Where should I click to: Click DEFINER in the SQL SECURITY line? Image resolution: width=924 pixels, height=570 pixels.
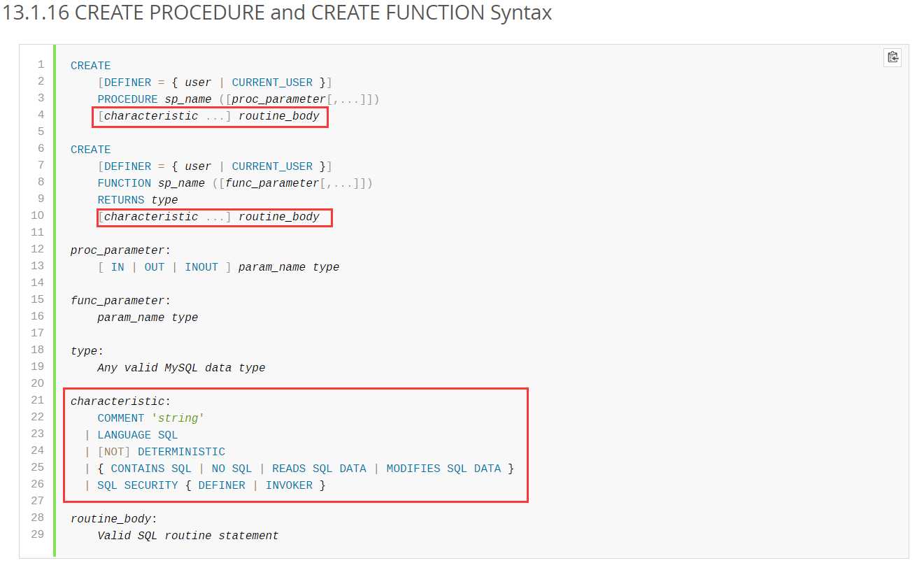click(222, 485)
